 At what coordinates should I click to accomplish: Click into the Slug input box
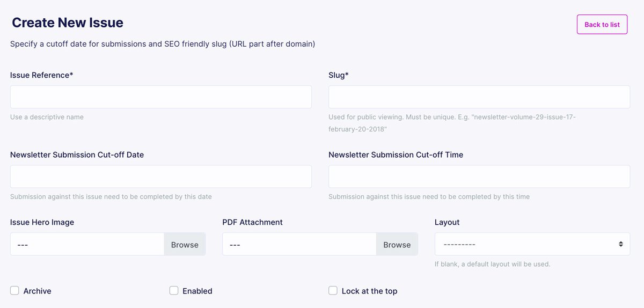479,97
